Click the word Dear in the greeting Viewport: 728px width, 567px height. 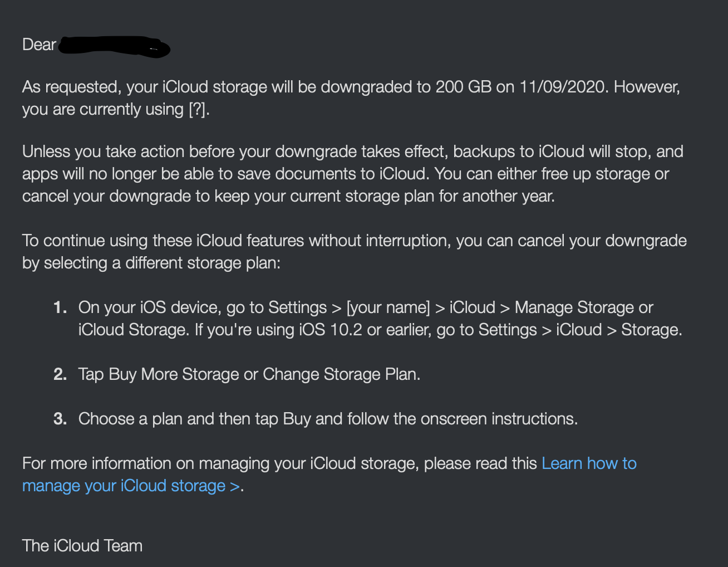[39, 45]
